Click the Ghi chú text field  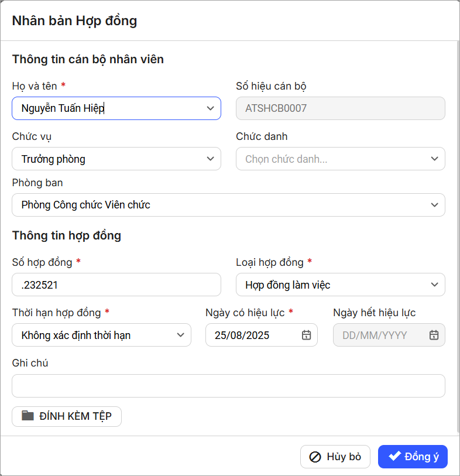(x=228, y=386)
